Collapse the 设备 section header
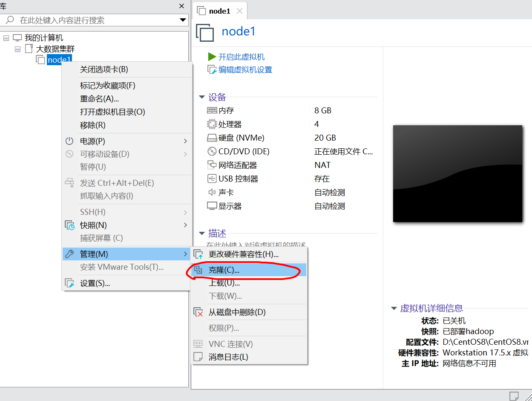The image size is (532, 401). [x=201, y=97]
